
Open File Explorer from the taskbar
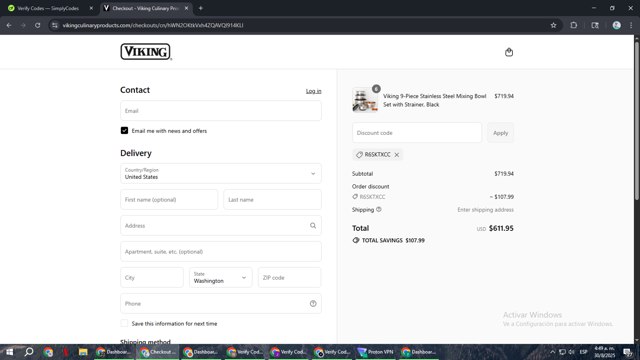coord(83,352)
